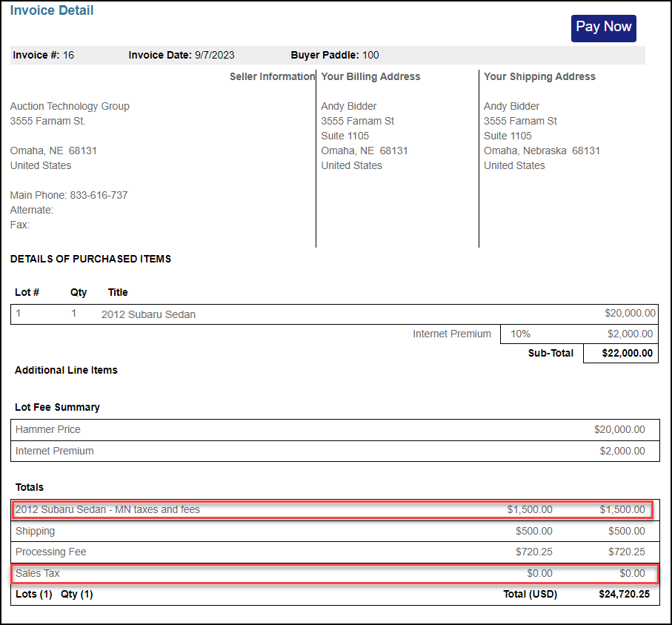Click the Buyer Paddle 100 text
The width and height of the screenshot is (672, 625).
335,55
